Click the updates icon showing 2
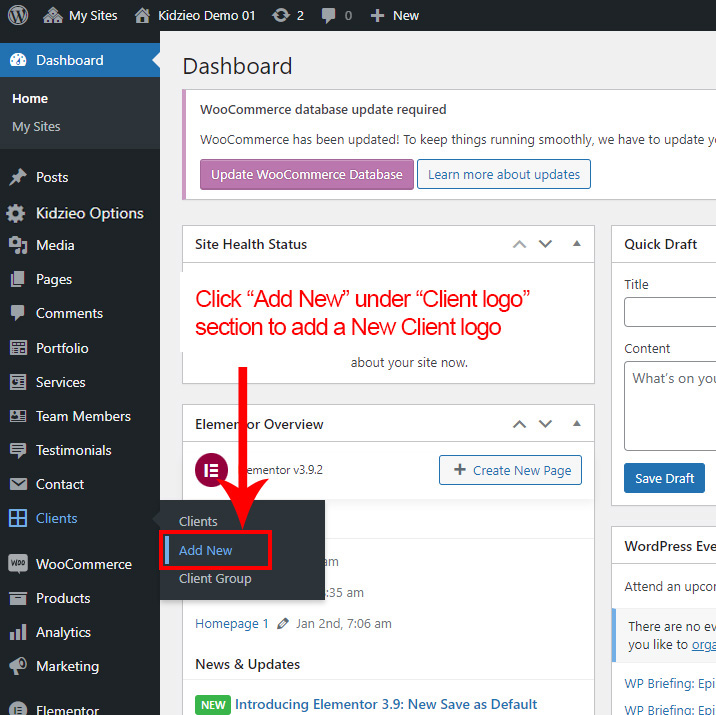The height and width of the screenshot is (715, 716). 280,15
